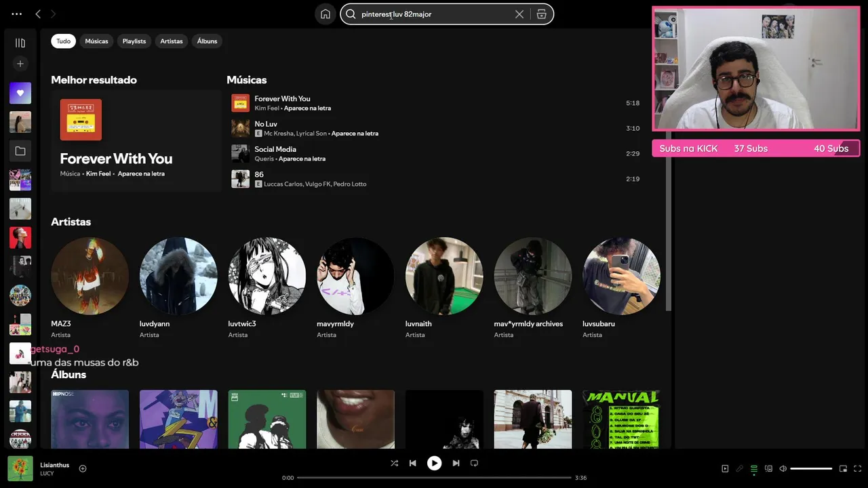Expand Your Library sidebar icon

(20, 43)
